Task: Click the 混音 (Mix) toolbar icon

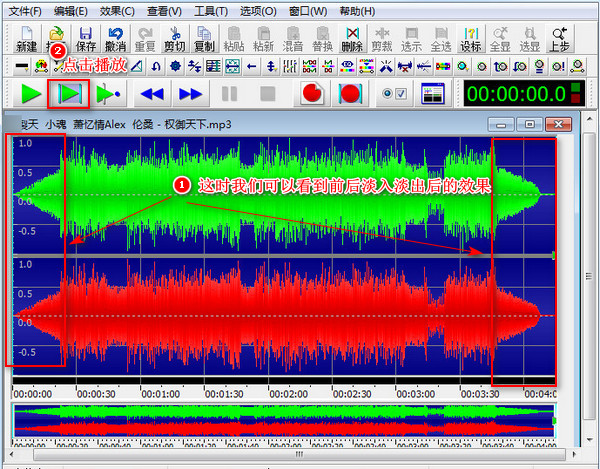Action: 293,39
